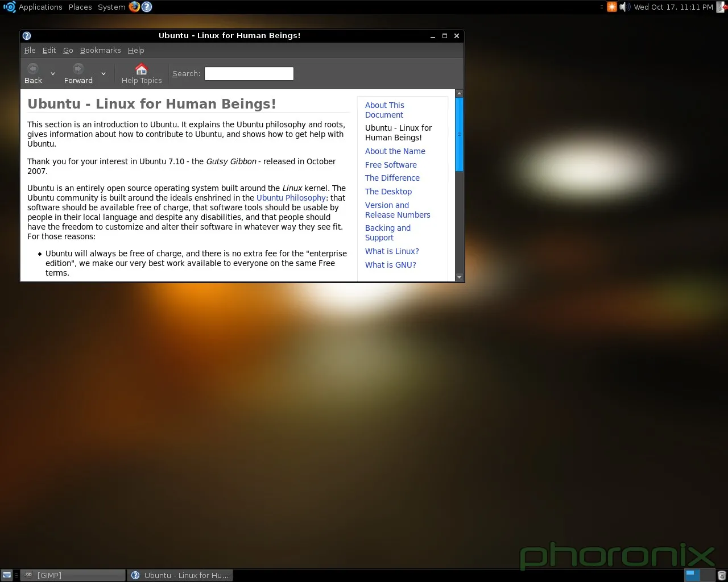Open the System menu
This screenshot has width=728, height=582.
point(111,7)
